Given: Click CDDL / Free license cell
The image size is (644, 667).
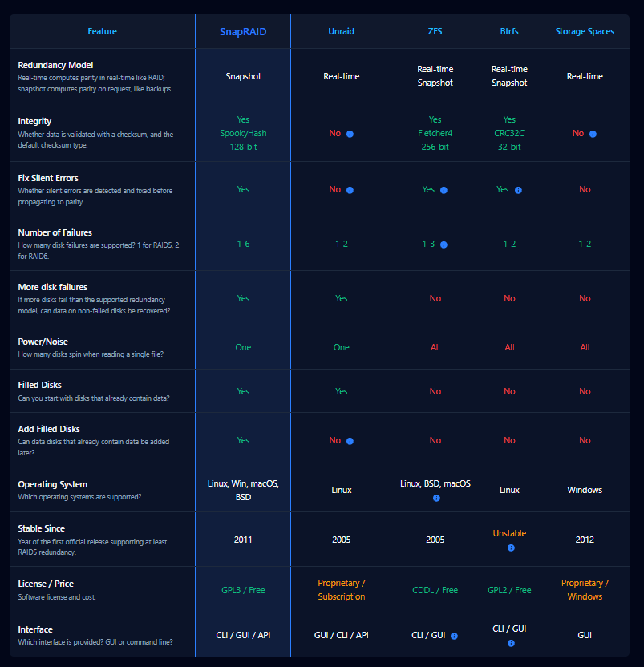Looking at the screenshot, I should (435, 590).
